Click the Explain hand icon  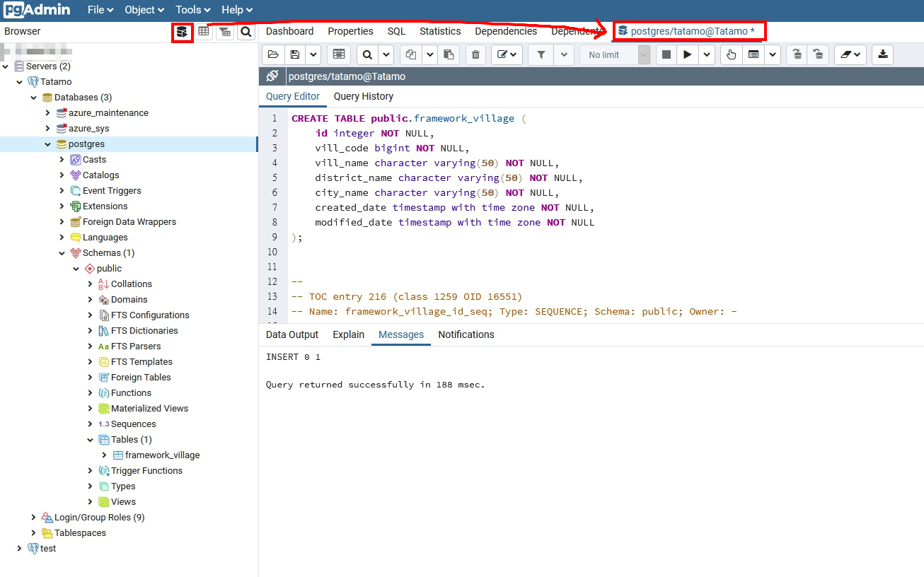(731, 54)
